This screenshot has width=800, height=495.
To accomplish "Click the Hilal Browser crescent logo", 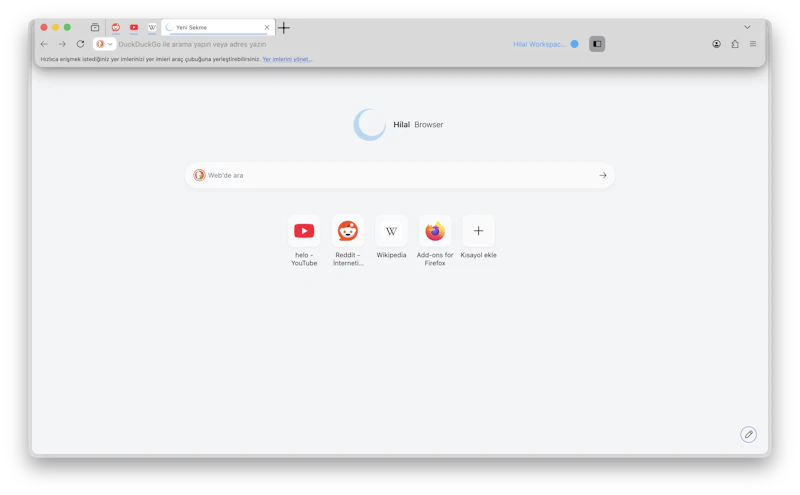I will [370, 125].
